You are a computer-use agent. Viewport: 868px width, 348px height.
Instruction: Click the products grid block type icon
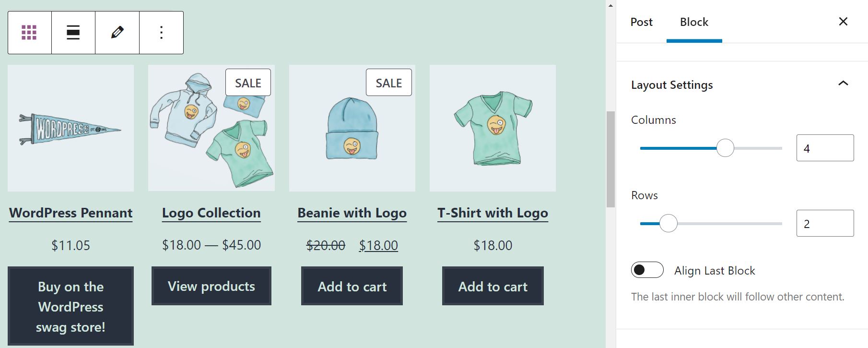[x=29, y=33]
